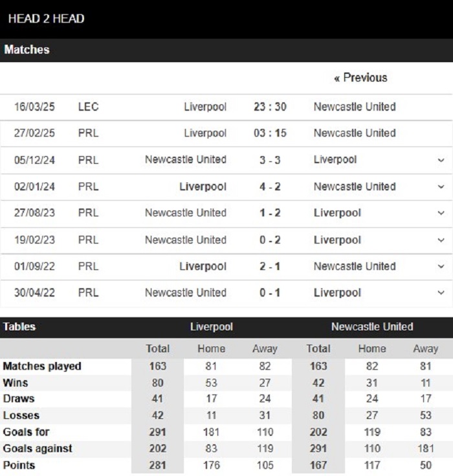This screenshot has width=453, height=476.
Task: Expand the 05/12/24 Newcastle United 3-3 match
Action: tap(441, 160)
